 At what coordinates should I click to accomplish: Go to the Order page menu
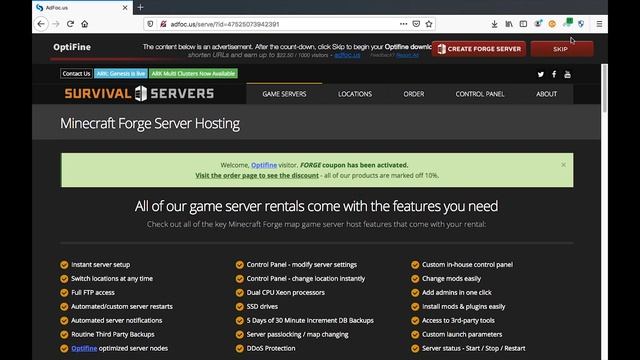coord(413,94)
